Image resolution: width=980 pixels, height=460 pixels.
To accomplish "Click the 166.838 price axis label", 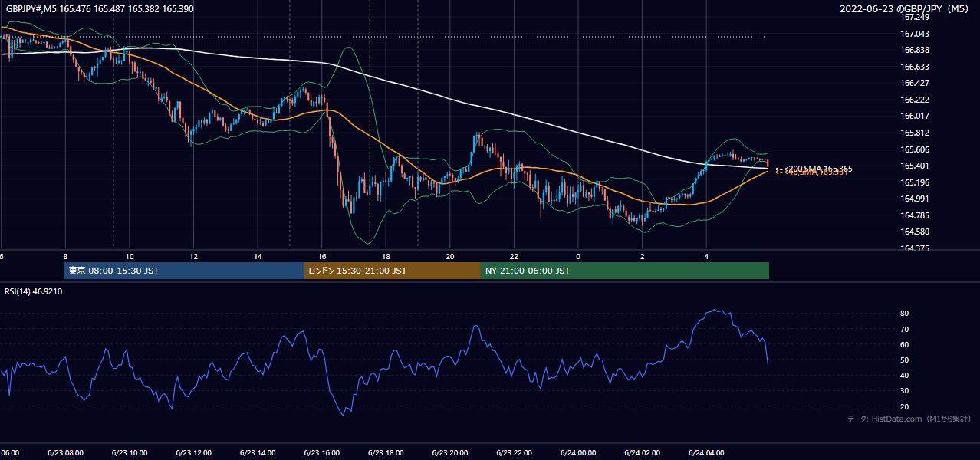I will pyautogui.click(x=914, y=50).
